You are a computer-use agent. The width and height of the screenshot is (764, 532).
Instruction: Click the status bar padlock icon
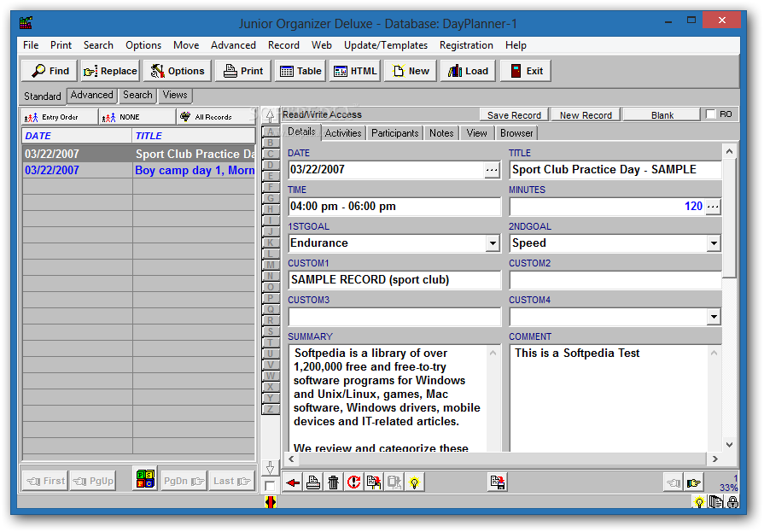click(732, 502)
